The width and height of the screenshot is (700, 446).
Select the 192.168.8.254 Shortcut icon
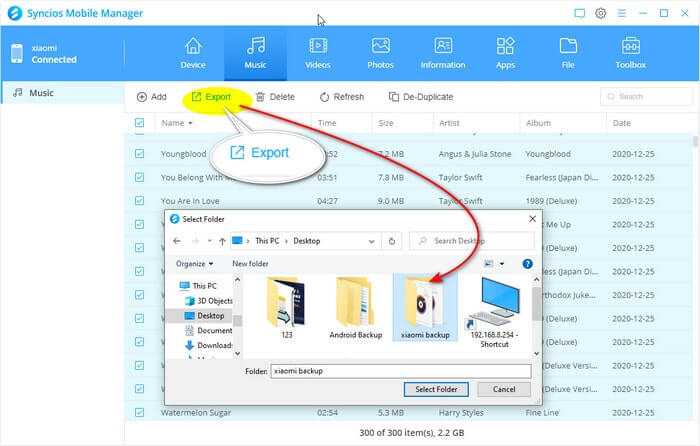coord(494,313)
